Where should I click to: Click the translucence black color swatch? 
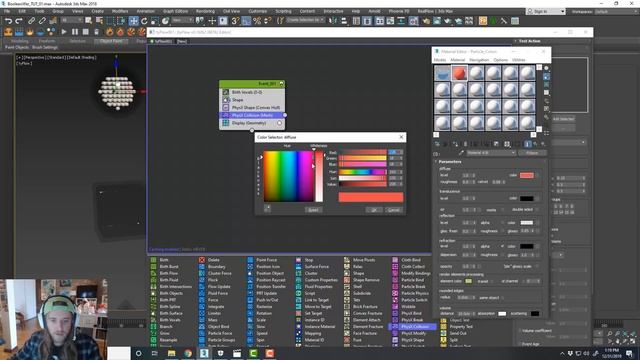(x=527, y=199)
